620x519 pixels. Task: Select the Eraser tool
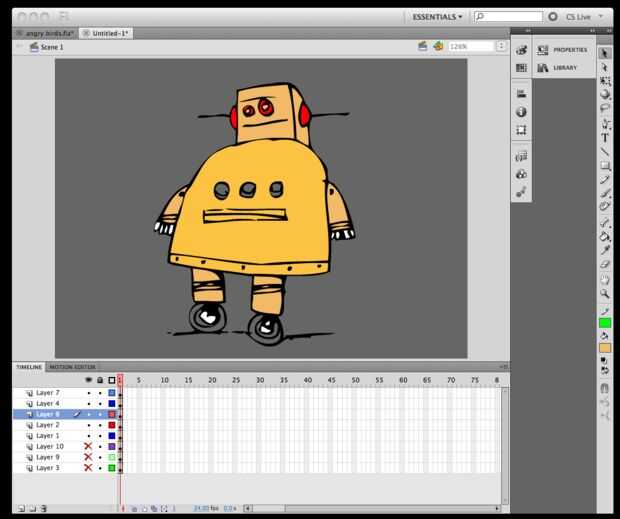click(605, 264)
